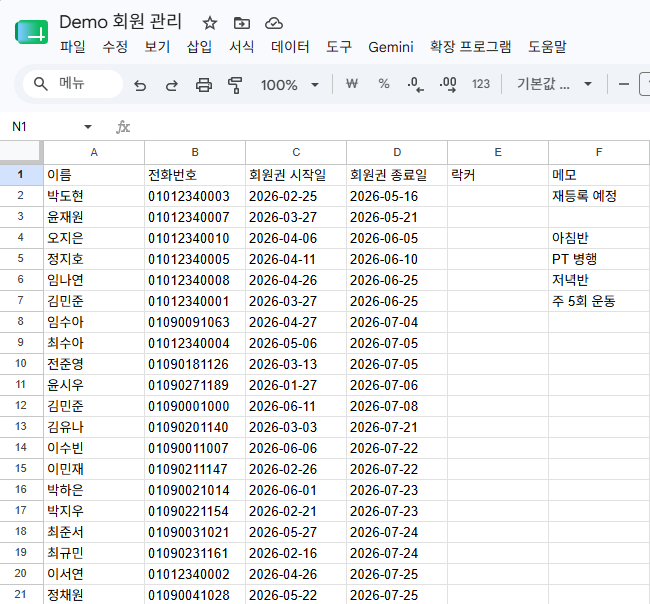Click the 박도현 name cell
This screenshot has width=650, height=604.
pos(94,196)
